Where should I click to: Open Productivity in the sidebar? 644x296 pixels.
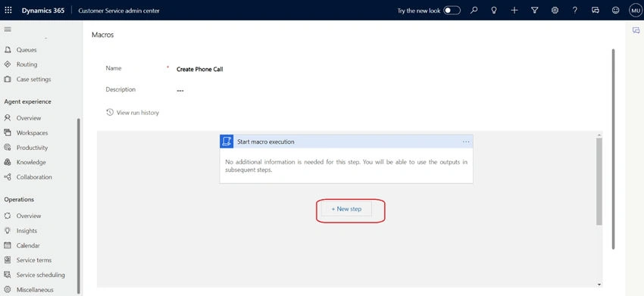pyautogui.click(x=32, y=148)
